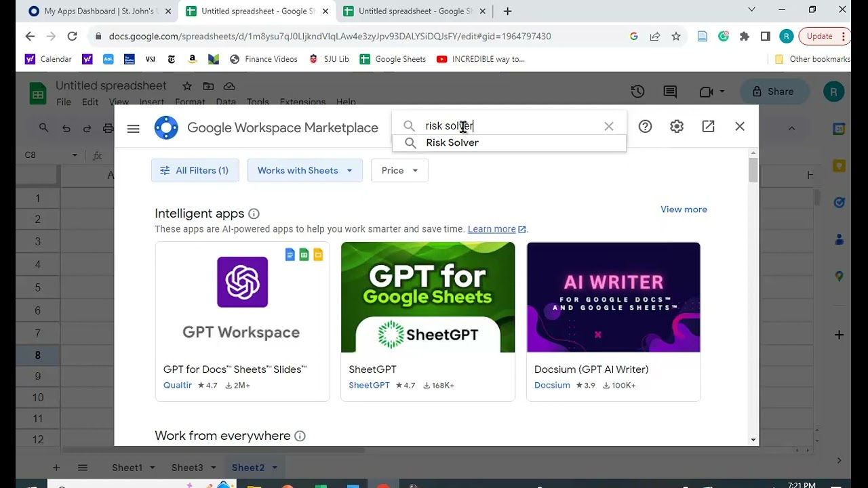This screenshot has width=868, height=488.
Task: Open the GPT Workspace app thumbnail
Action: tap(242, 298)
